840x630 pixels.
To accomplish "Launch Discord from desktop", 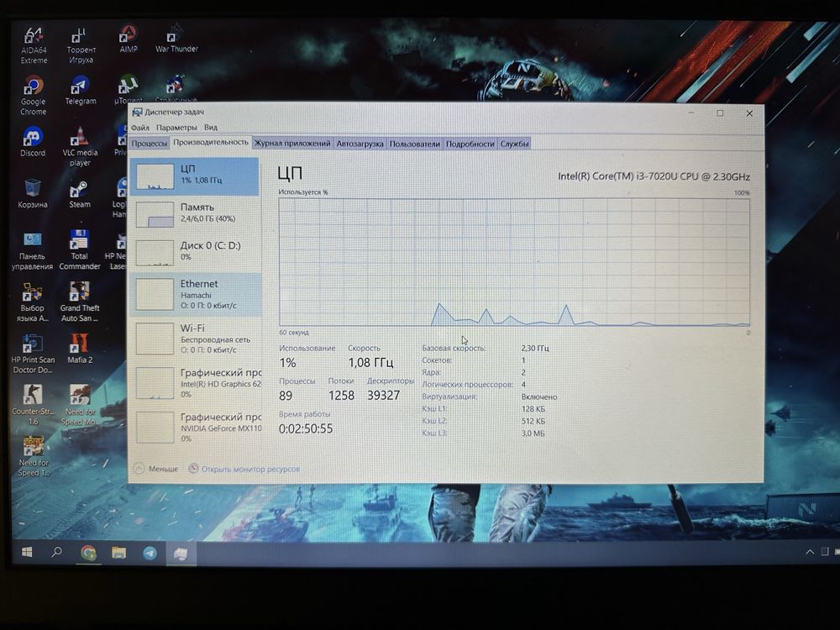I will (33, 142).
